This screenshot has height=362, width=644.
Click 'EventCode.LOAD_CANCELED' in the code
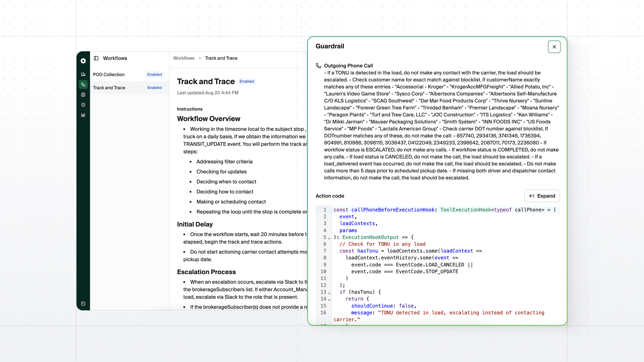pos(430,265)
